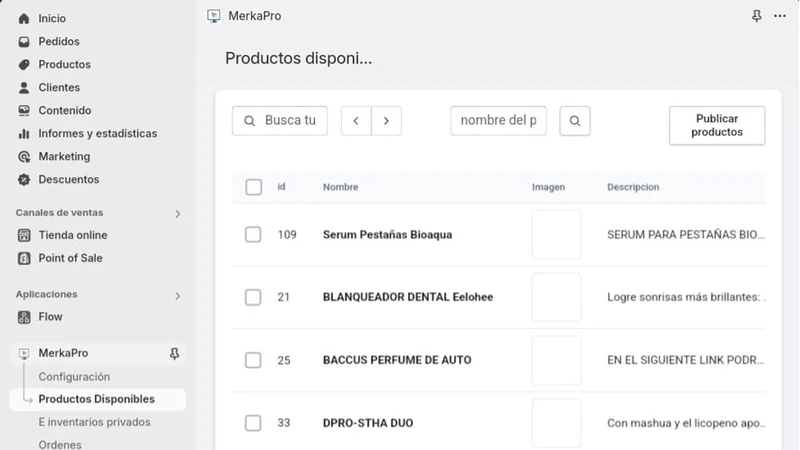Click the pin icon in top bar
This screenshot has width=800, height=450.
pyautogui.click(x=757, y=16)
